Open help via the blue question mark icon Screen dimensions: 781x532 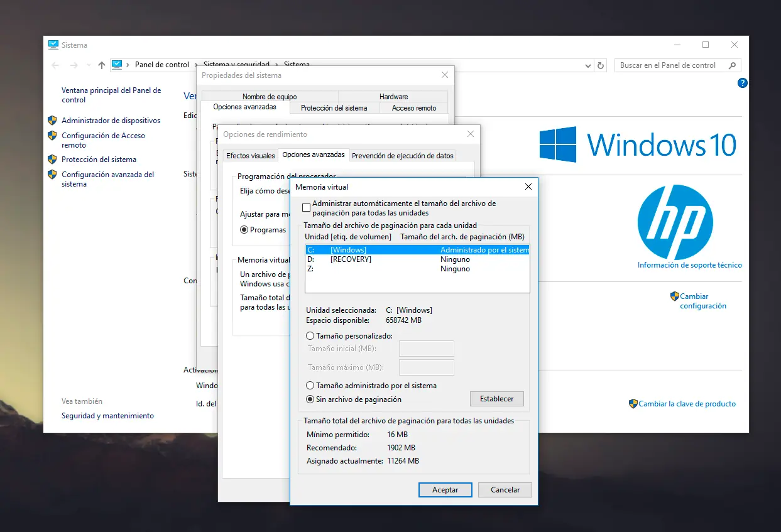742,82
